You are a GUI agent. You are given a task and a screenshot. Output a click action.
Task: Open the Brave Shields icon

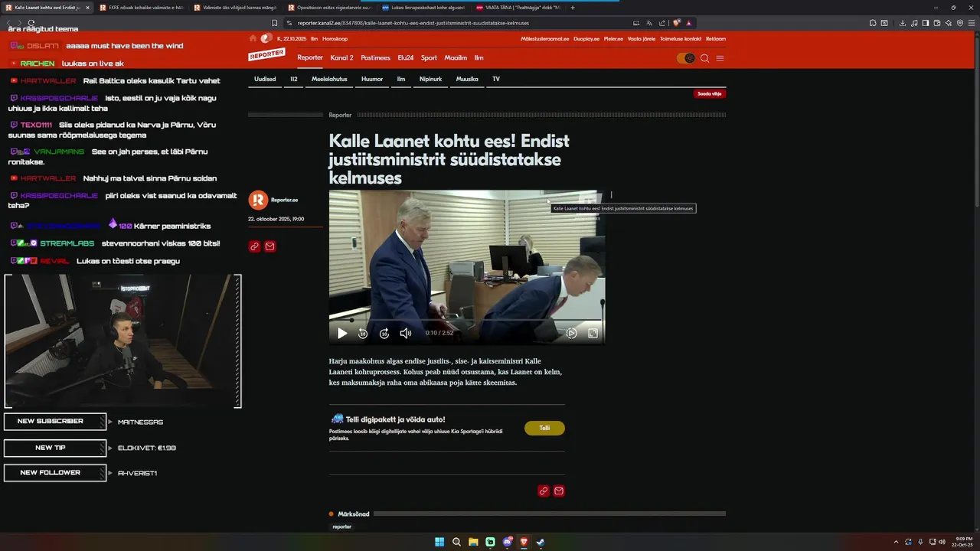coord(676,23)
